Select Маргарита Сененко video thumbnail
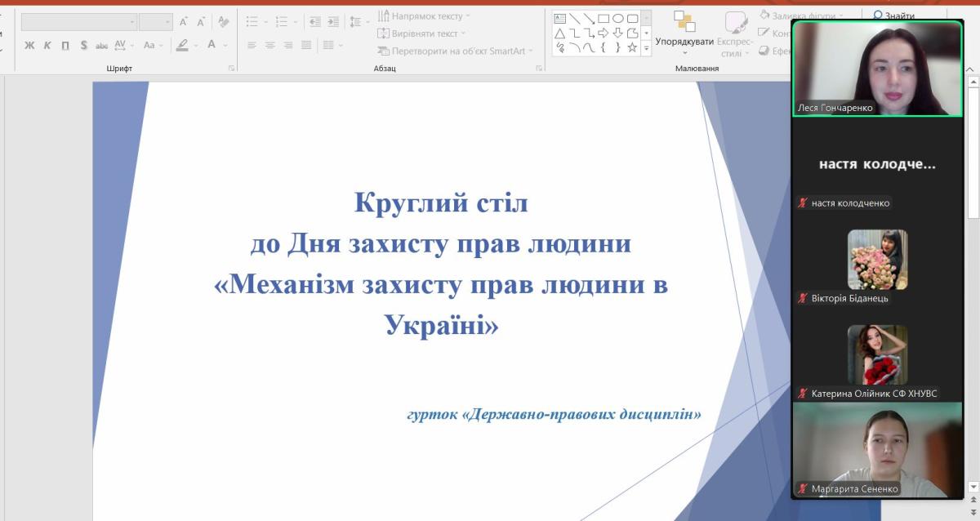The height and width of the screenshot is (521, 980). coord(877,449)
